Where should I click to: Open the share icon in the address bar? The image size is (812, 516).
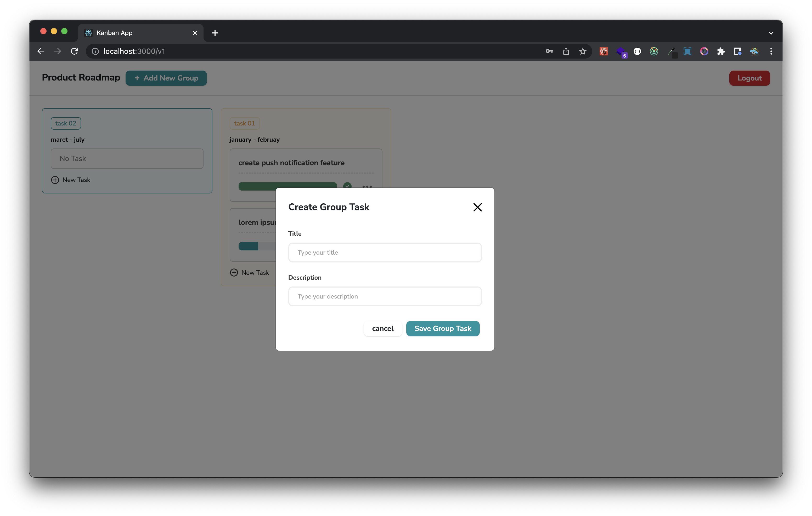point(566,51)
